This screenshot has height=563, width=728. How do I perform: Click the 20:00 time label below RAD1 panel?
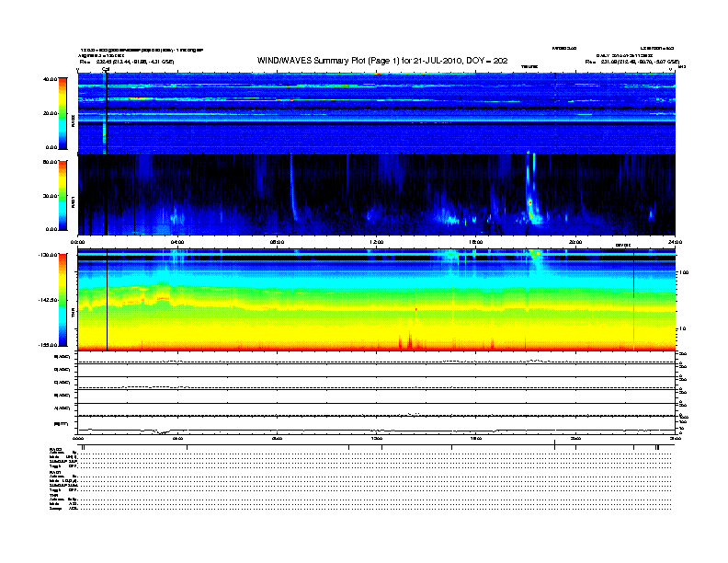click(x=575, y=242)
